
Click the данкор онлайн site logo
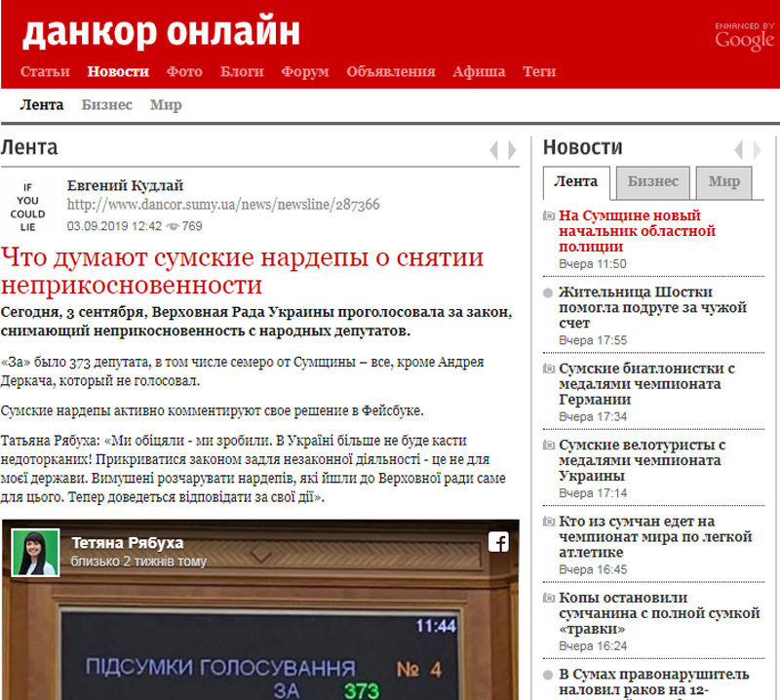pos(161,33)
